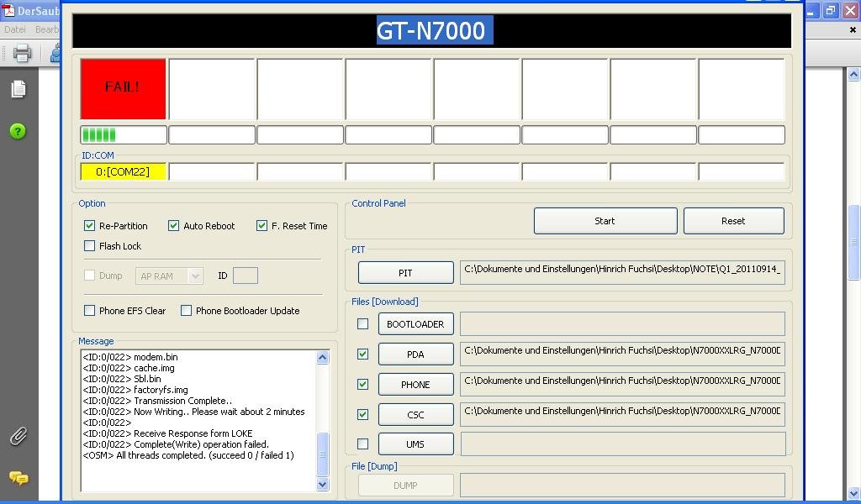
Task: Click the BOOTLOADER file path field
Action: pyautogui.click(x=623, y=323)
